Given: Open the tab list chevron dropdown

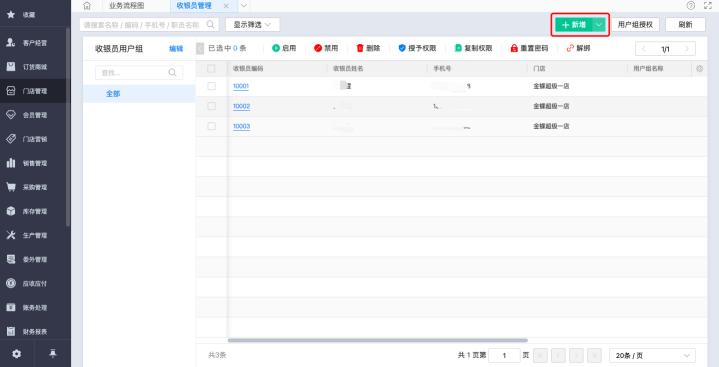Looking at the screenshot, I should point(244,6).
